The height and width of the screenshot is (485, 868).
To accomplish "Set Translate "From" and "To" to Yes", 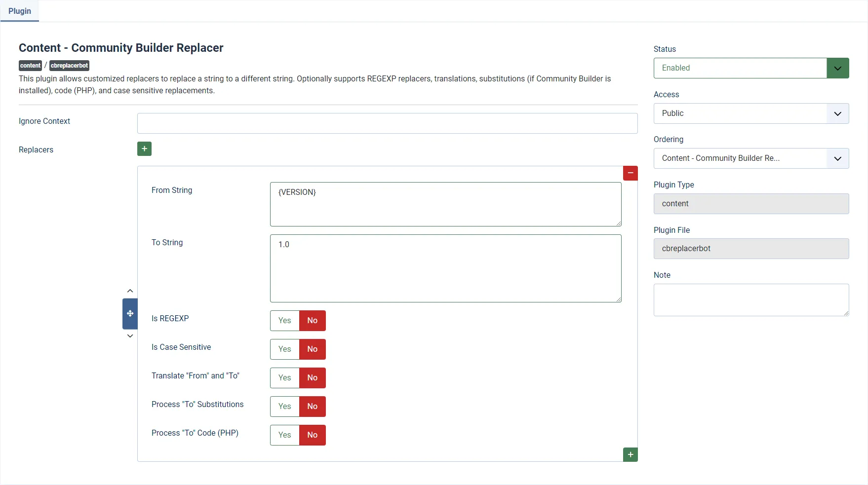I will click(285, 378).
